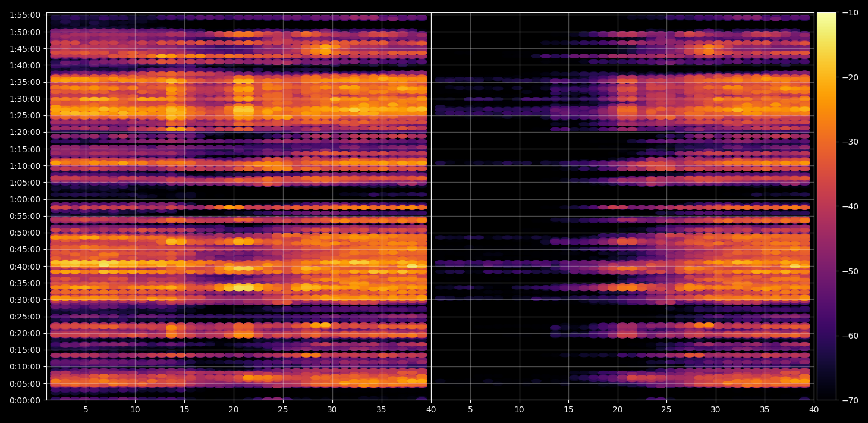Click the 1:55:00 y-axis tick label
This screenshot has width=868, height=423.
click(25, 15)
